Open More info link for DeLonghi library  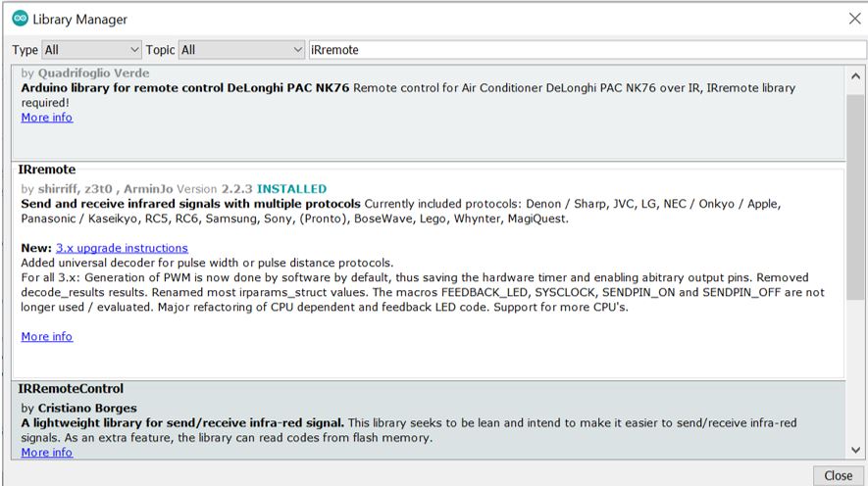[47, 118]
